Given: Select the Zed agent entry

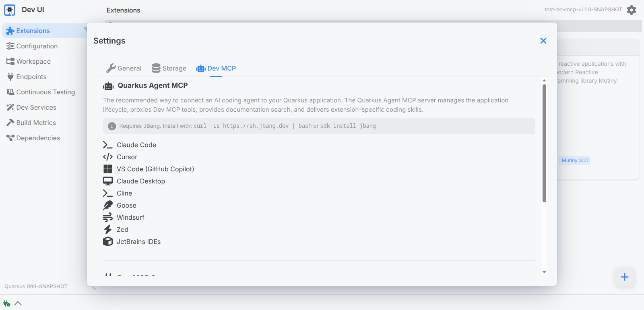Looking at the screenshot, I should point(116,230).
